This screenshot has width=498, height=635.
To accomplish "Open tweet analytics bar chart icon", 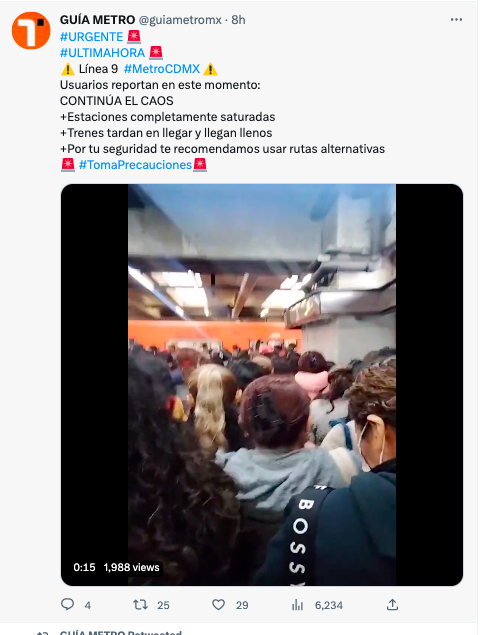I will pos(297,605).
